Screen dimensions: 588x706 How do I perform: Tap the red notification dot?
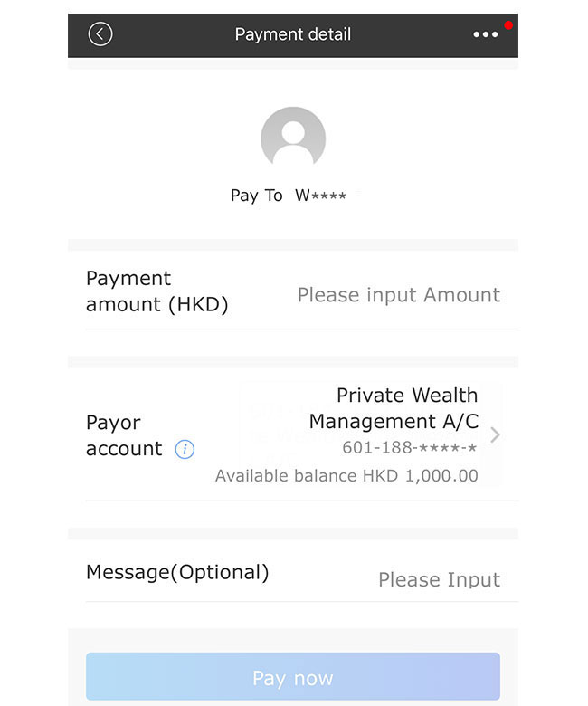tap(508, 25)
